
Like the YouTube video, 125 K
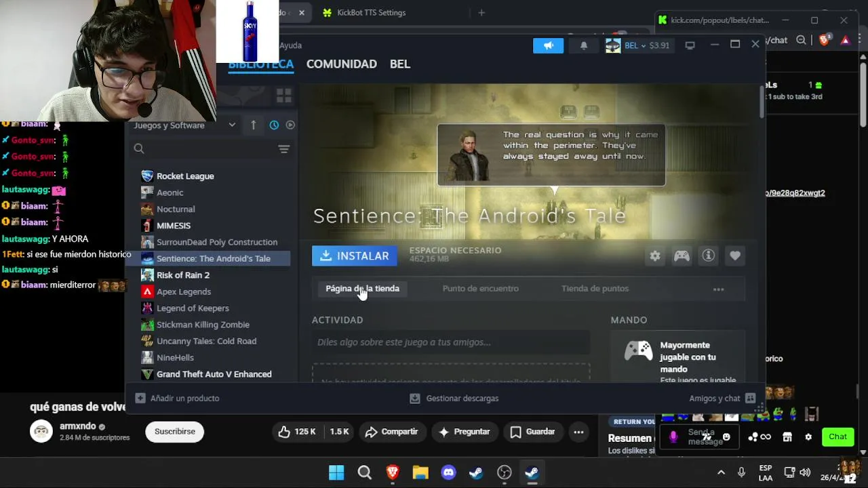(x=297, y=432)
